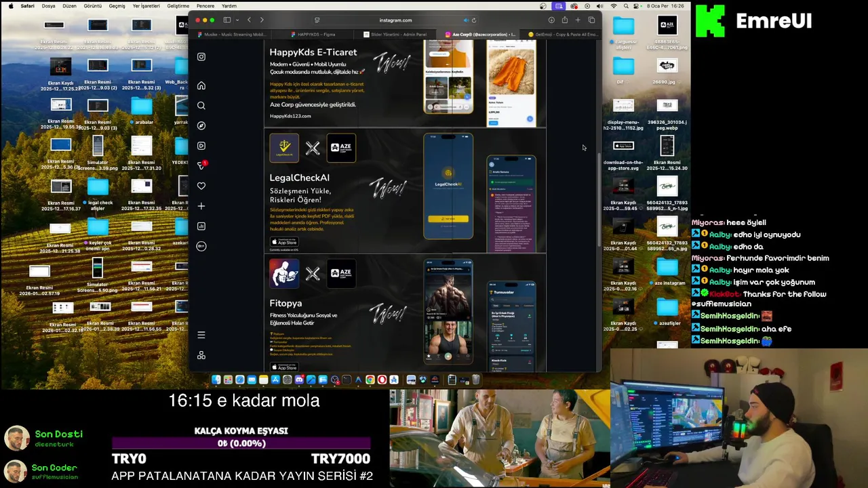Open the LegalCheckAI post

tap(405, 190)
